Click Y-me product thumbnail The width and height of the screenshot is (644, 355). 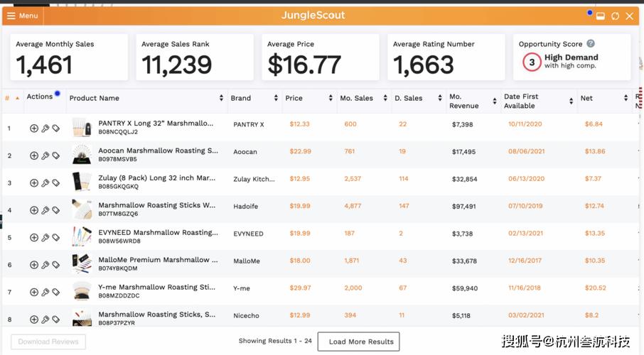82,291
